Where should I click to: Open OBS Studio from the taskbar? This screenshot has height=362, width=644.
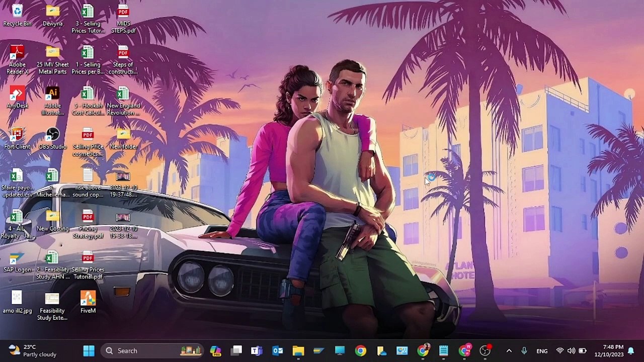[x=485, y=350]
